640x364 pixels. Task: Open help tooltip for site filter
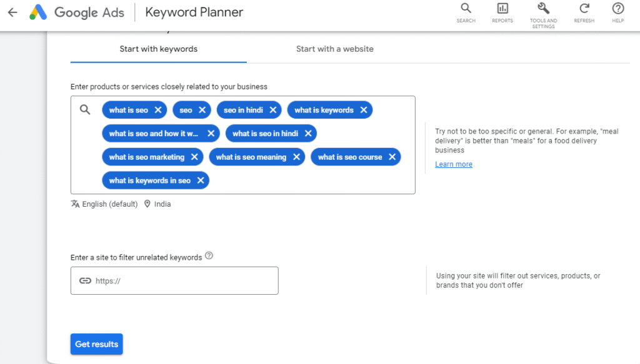coord(209,256)
